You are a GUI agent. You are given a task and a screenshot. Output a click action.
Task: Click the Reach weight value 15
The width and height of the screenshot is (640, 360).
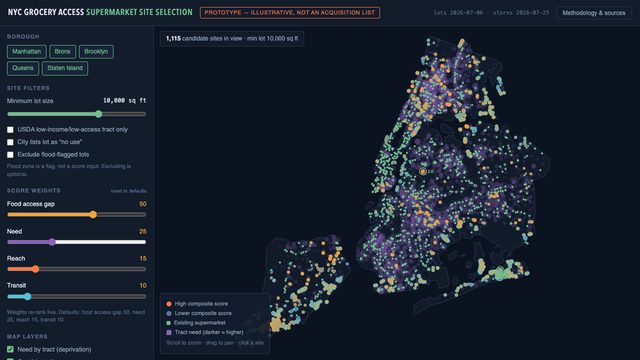[x=143, y=258]
